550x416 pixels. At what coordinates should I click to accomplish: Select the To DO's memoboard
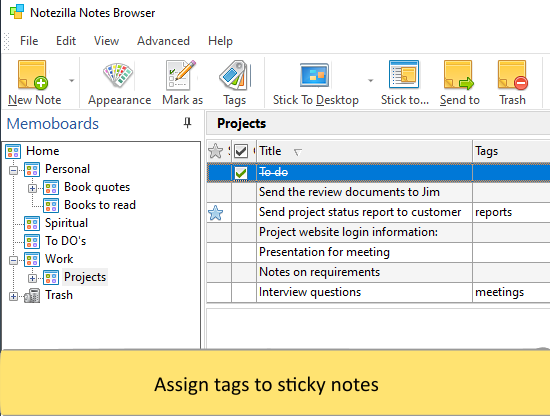click(x=65, y=241)
